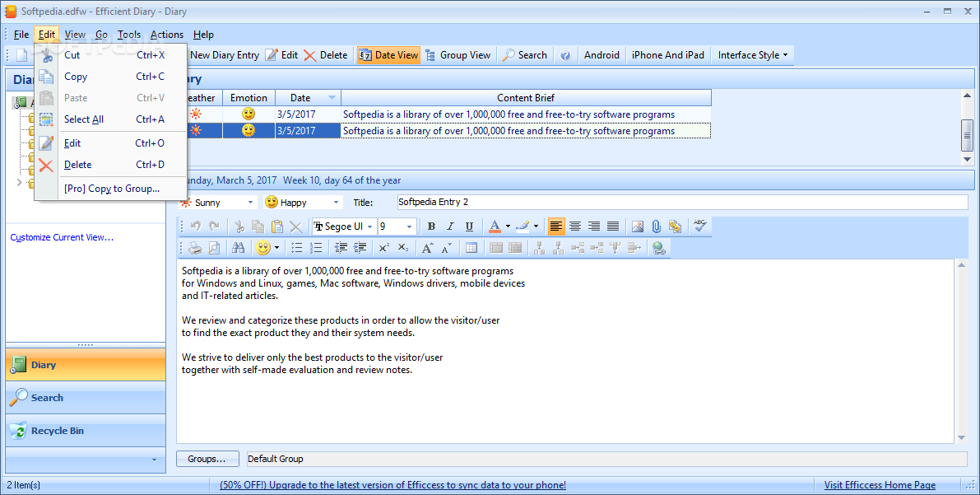The image size is (980, 495).
Task: Apply numbered list formatting
Action: coord(316,248)
